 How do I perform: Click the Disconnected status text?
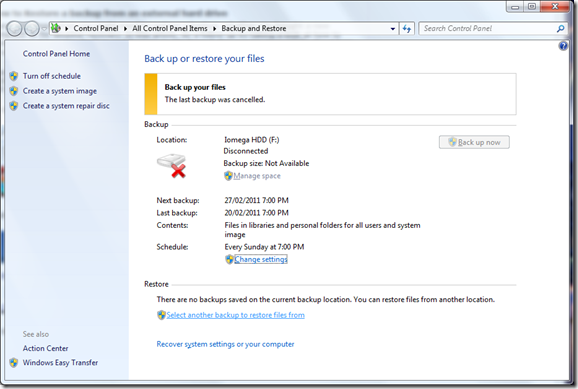coord(246,151)
